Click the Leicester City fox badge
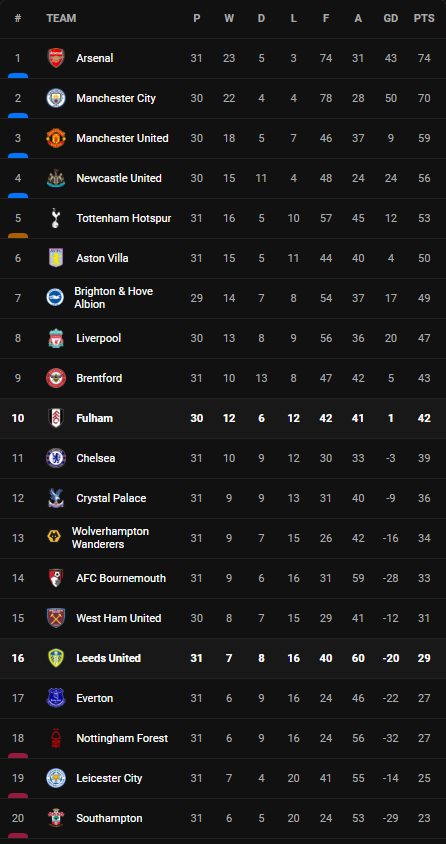This screenshot has height=844, width=446. pos(56,778)
